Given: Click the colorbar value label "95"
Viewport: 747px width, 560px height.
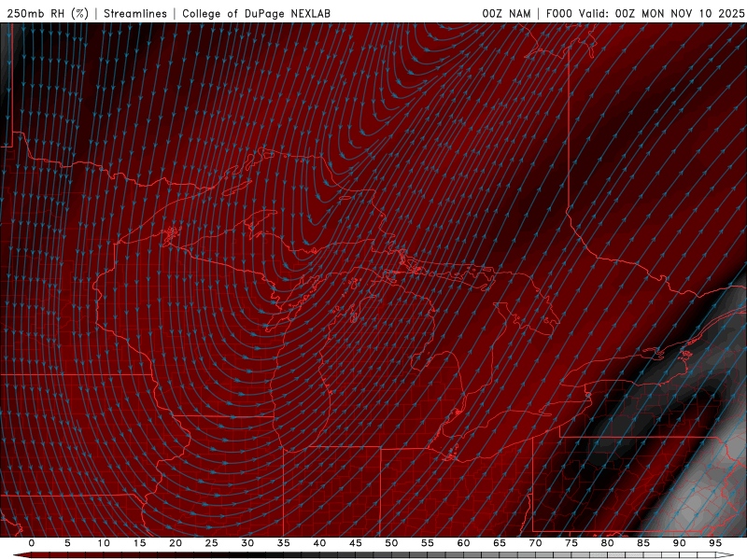Looking at the screenshot, I should click(715, 543).
